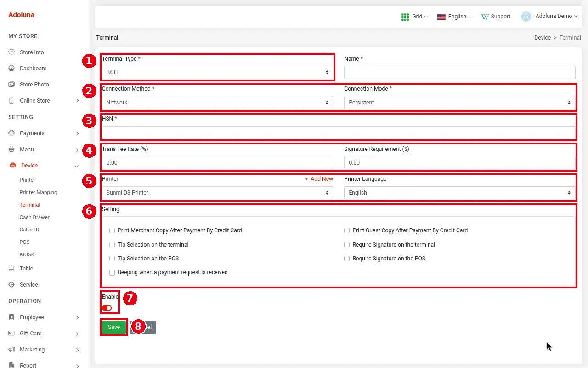Check Tip Selection on the terminal

tap(112, 245)
